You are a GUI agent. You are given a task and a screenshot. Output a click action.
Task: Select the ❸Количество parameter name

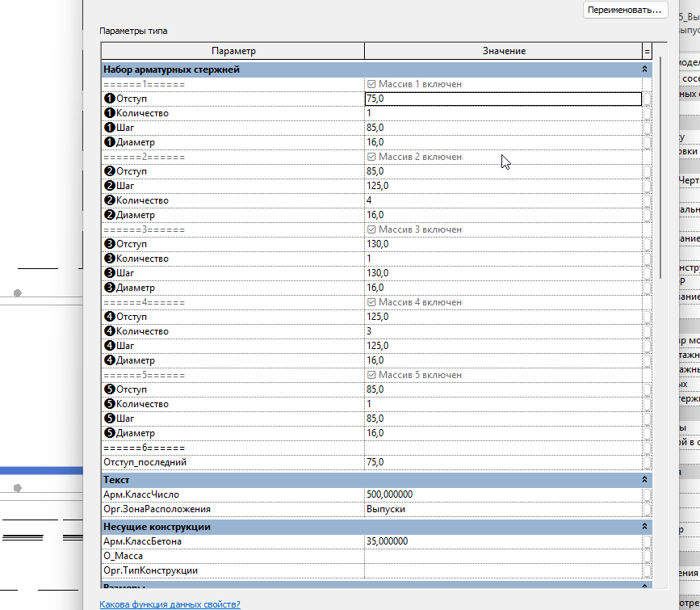coord(136,259)
